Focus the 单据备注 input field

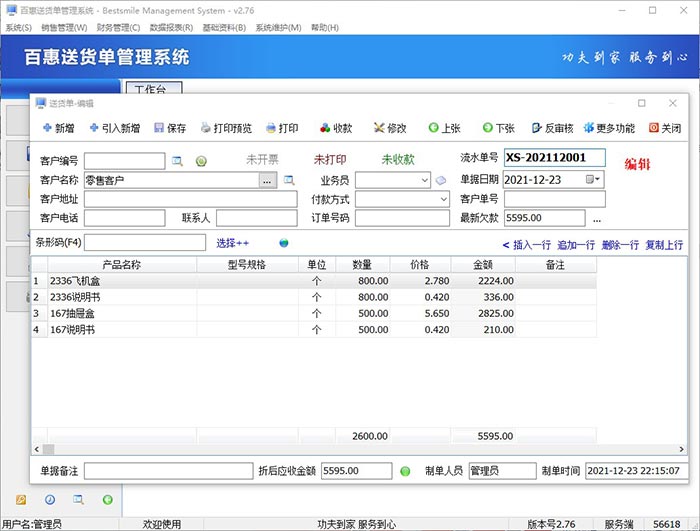click(x=169, y=471)
